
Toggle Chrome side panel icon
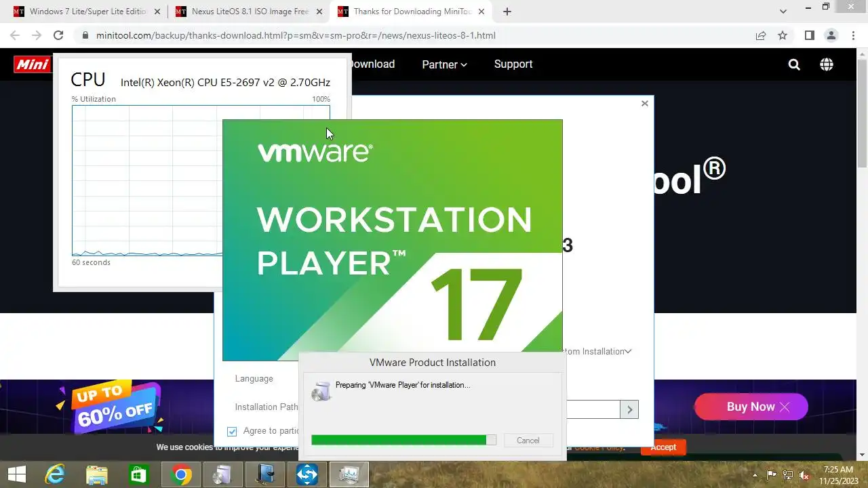pyautogui.click(x=809, y=35)
